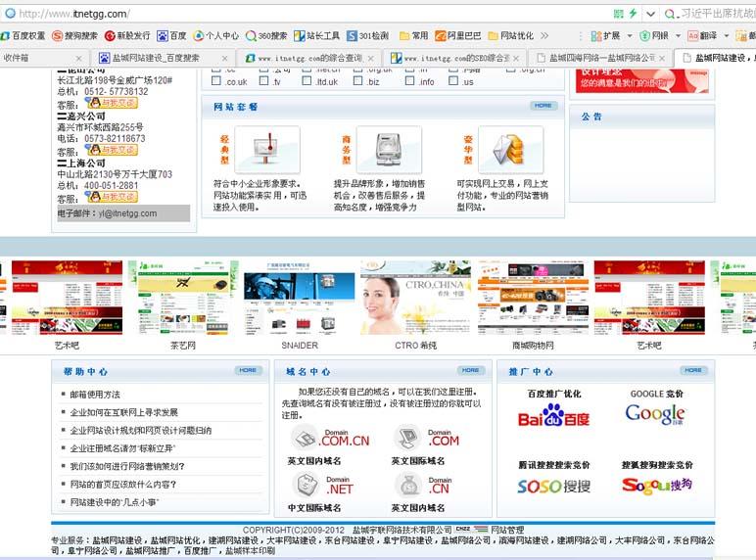
Task: Click the business package drive icon (商务型)
Action: 389,150
